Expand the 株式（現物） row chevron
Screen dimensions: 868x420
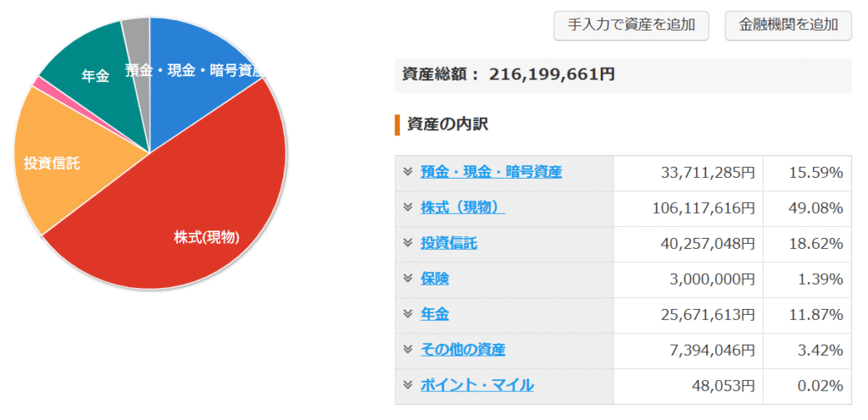click(x=408, y=207)
